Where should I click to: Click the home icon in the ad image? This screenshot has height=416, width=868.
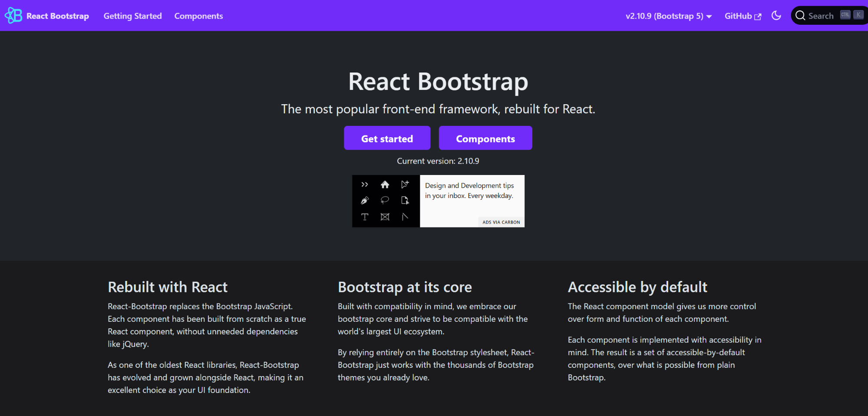click(385, 185)
